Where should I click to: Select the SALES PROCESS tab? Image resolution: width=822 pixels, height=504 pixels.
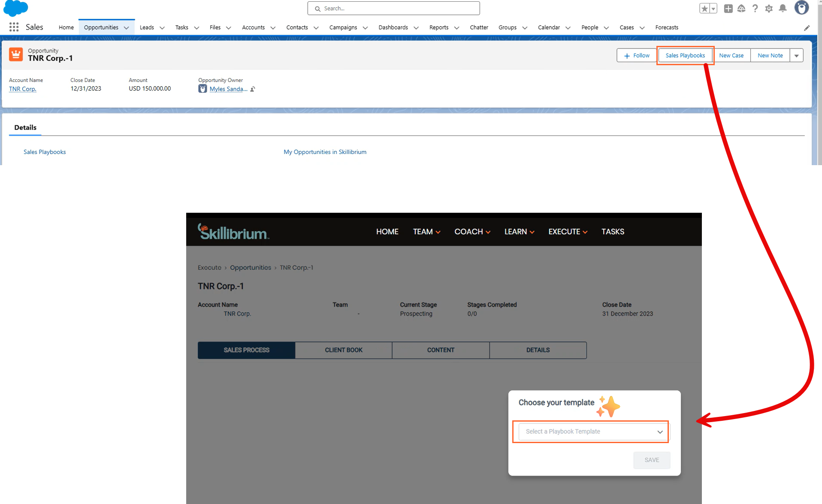point(246,350)
